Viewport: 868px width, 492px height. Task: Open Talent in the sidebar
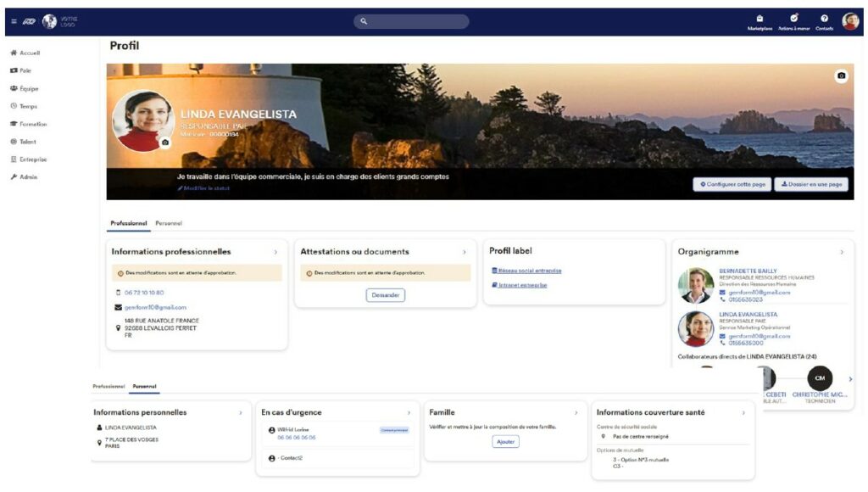coord(24,142)
